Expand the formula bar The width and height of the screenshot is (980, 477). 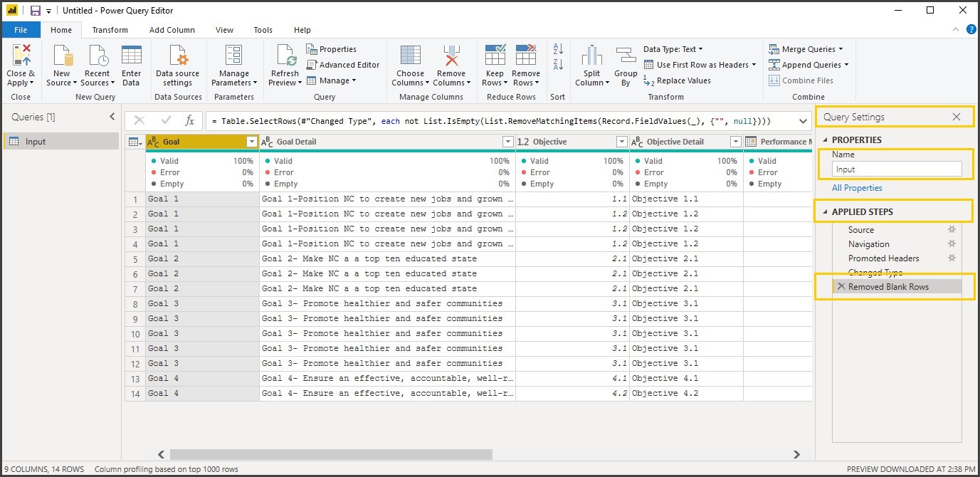pyautogui.click(x=804, y=121)
